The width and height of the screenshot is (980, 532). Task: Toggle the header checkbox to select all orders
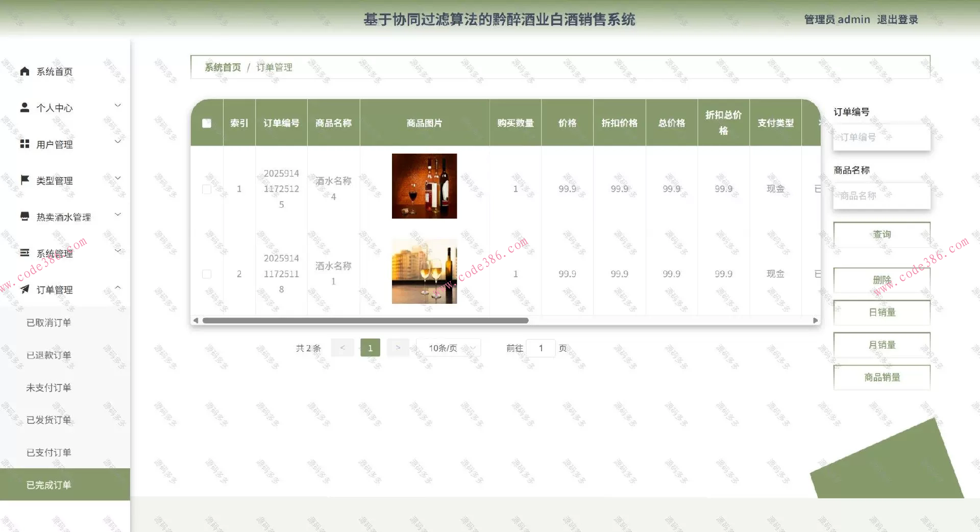[x=207, y=123]
